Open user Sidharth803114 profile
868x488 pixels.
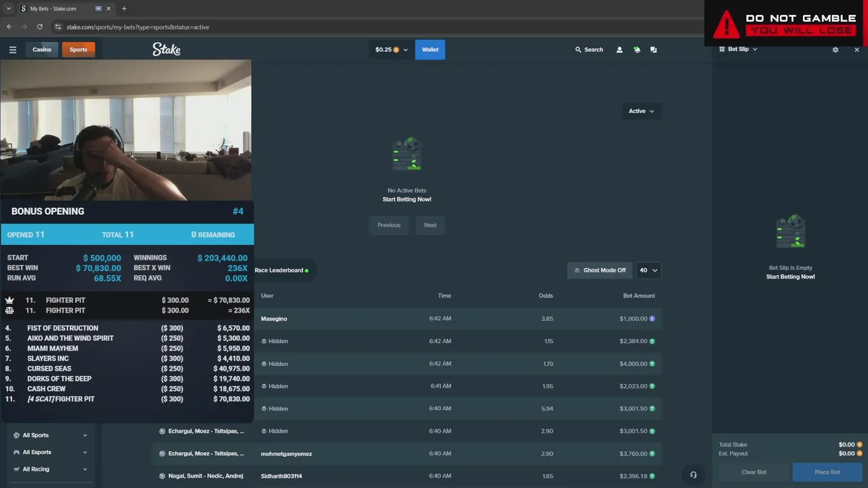[281, 476]
